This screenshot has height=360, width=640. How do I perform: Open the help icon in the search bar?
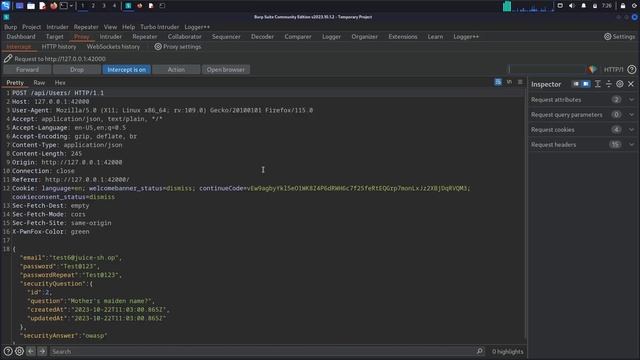[x=8, y=351]
